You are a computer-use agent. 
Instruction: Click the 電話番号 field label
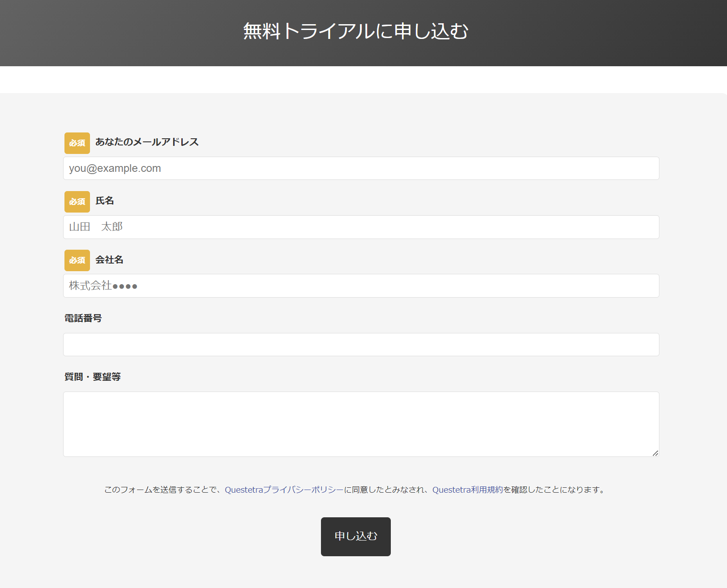pos(83,318)
